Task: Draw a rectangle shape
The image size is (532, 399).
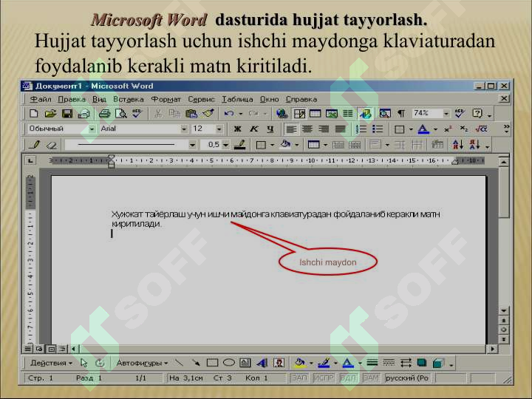Action: coord(212,363)
